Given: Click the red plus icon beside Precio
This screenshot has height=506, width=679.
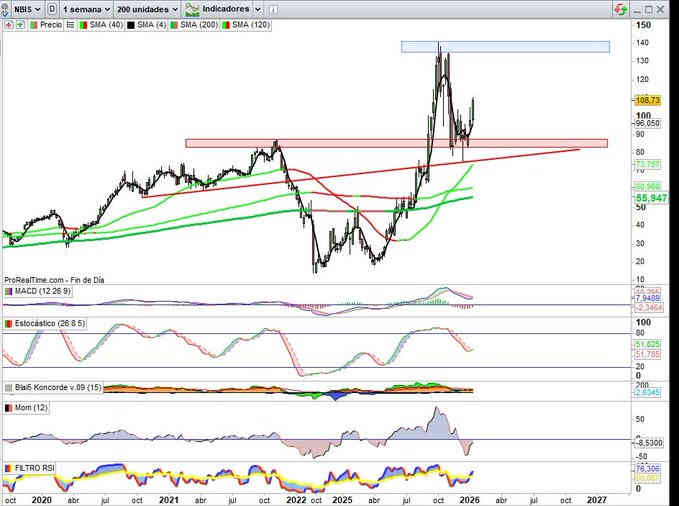Looking at the screenshot, I should click(8, 24).
